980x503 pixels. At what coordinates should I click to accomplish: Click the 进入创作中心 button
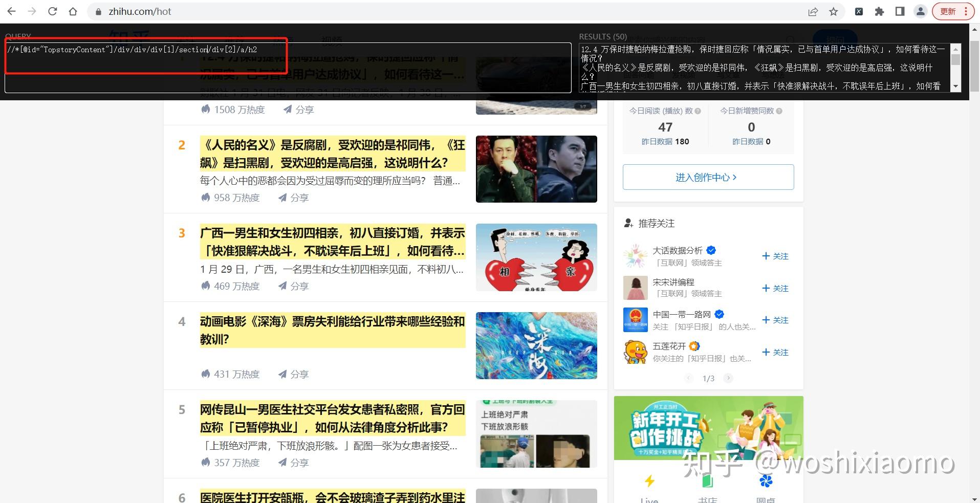(x=708, y=177)
